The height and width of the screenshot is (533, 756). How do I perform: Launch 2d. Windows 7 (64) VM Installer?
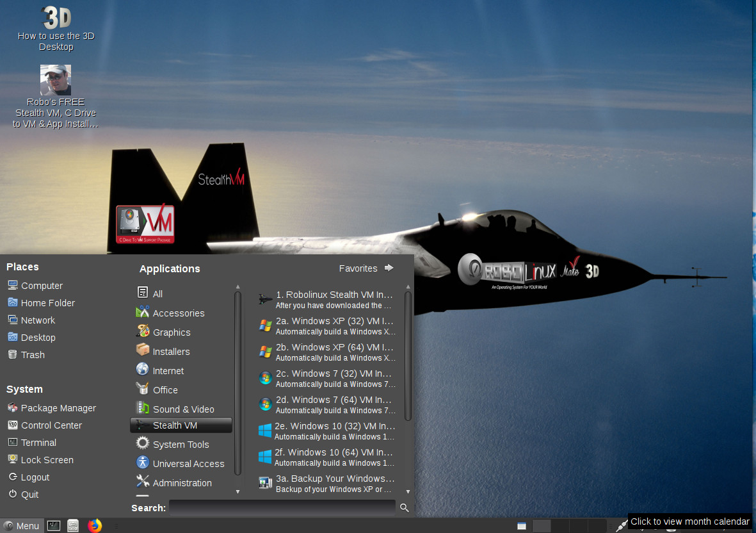tap(327, 405)
